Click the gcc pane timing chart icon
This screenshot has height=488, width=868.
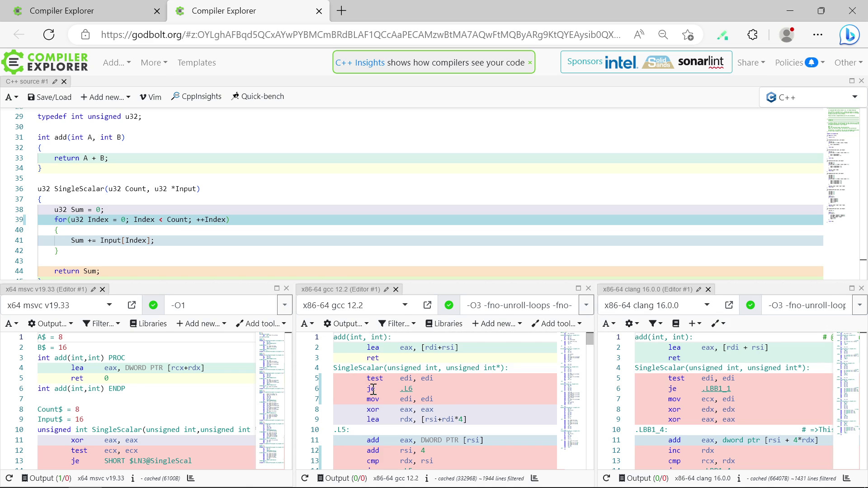[534, 478]
